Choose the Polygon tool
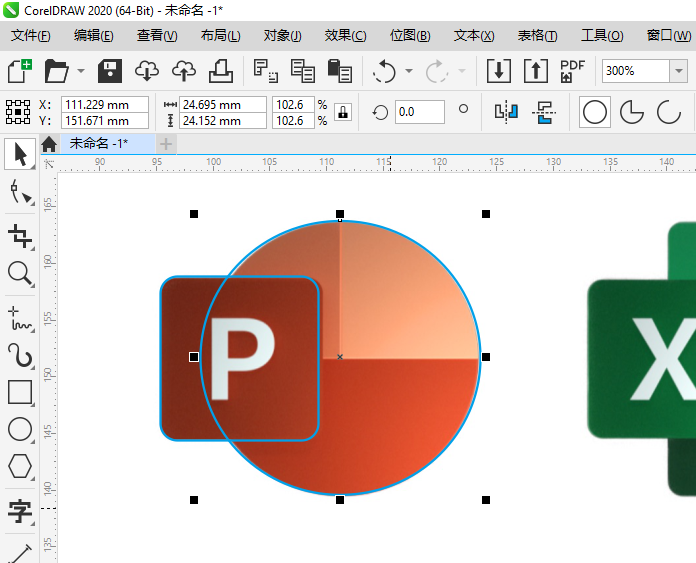 [19, 466]
